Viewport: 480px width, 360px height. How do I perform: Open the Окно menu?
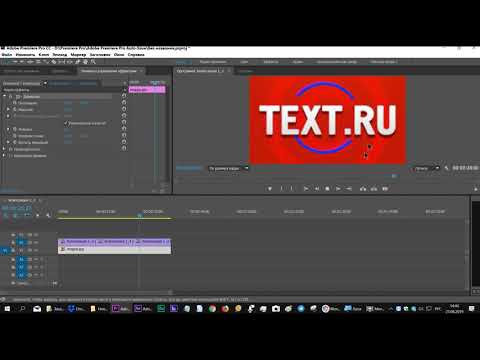click(119, 55)
